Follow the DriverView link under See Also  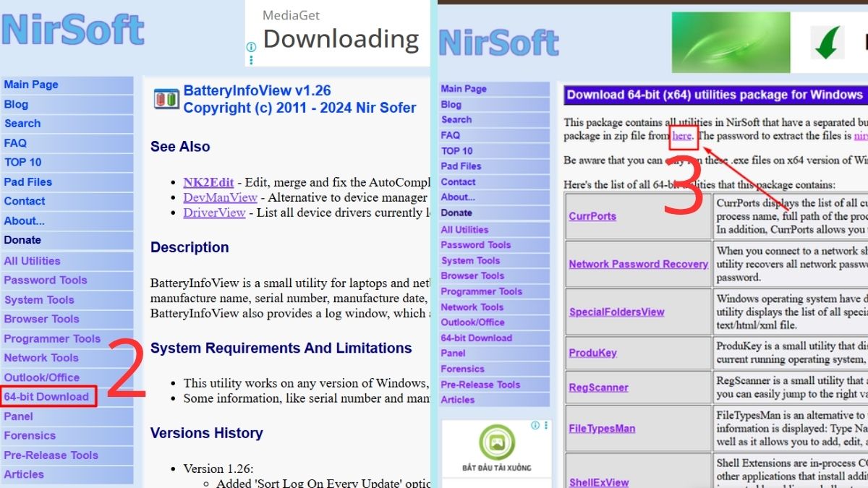point(215,213)
